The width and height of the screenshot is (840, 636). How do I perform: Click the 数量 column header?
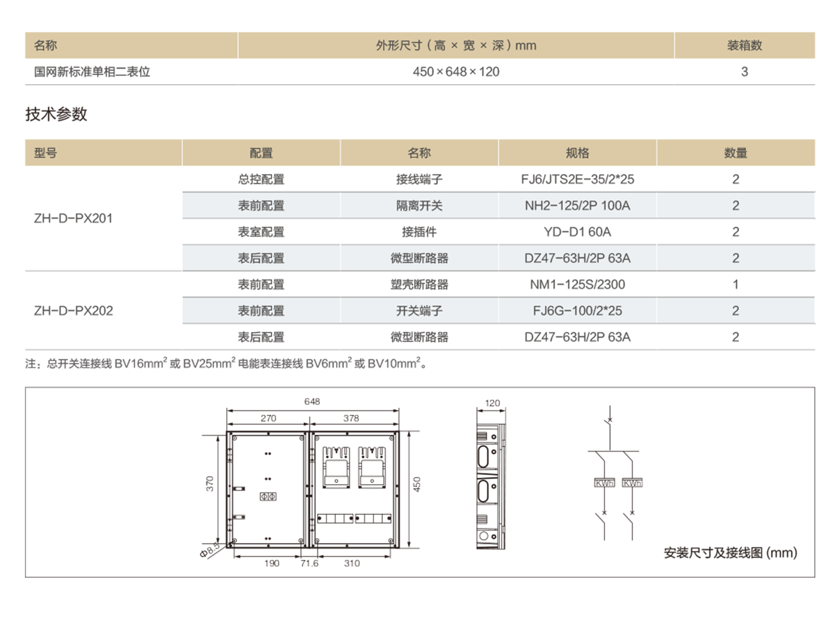(735, 153)
